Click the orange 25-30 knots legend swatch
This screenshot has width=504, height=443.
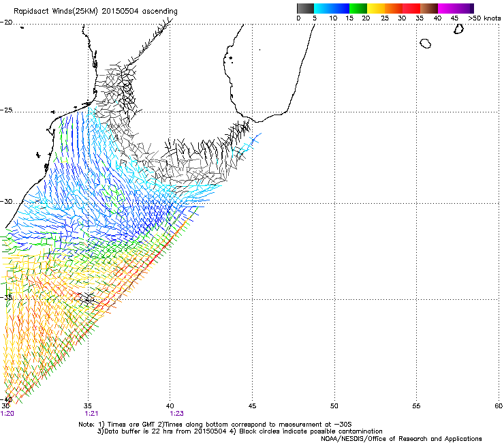pyautogui.click(x=394, y=8)
